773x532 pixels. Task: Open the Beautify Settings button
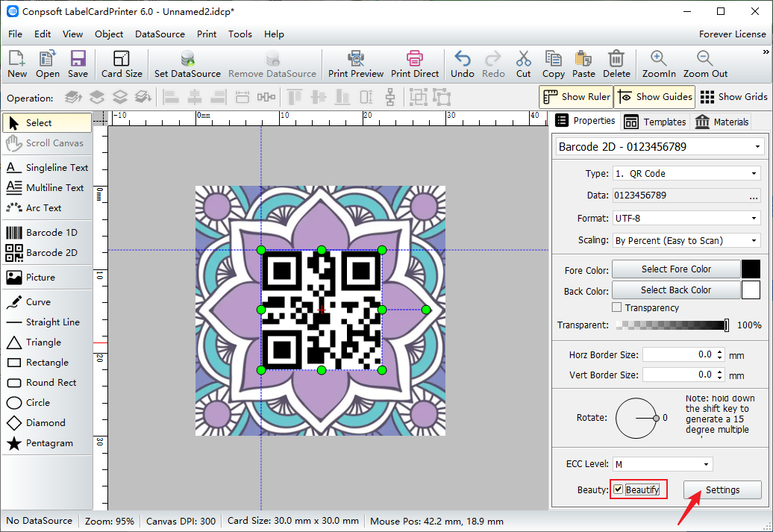tap(722, 490)
